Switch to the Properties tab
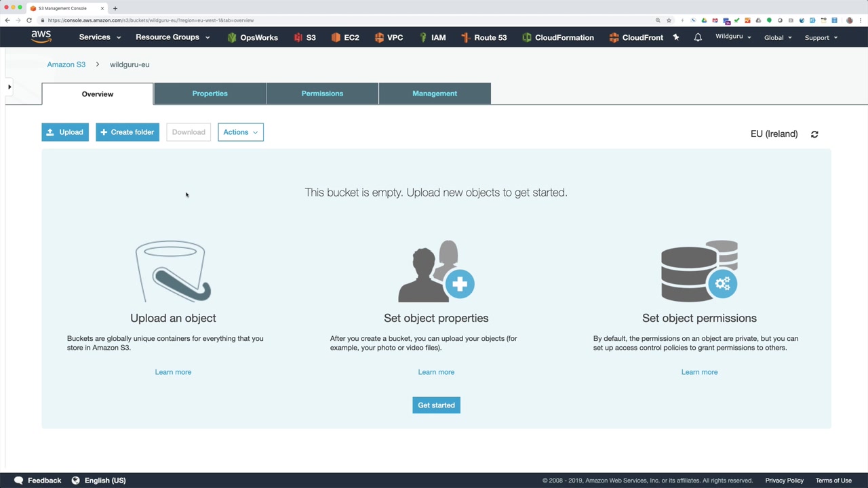868x488 pixels. 210,94
